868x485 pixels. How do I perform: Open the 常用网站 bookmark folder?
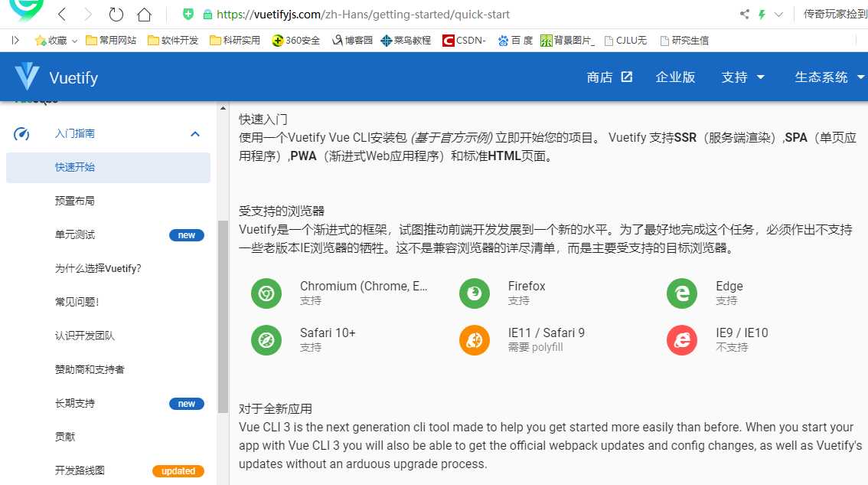(111, 41)
